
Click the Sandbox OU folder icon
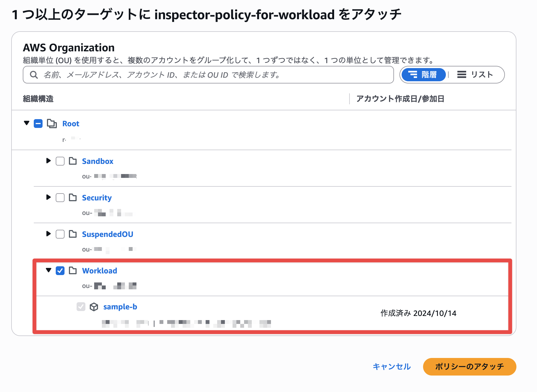point(73,161)
